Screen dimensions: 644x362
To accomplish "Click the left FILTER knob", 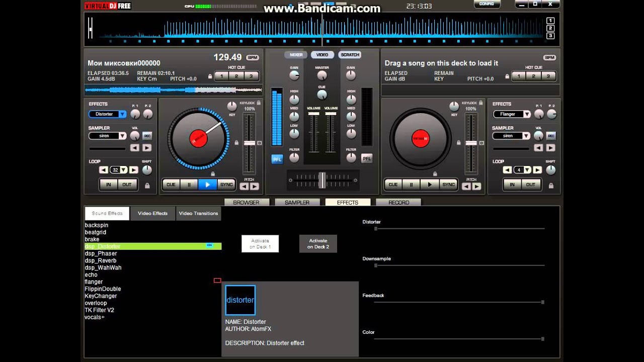I will coord(294,157).
